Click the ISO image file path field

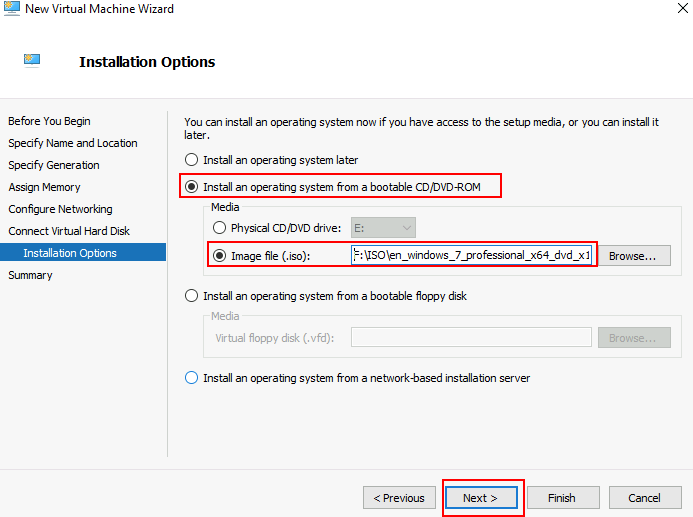pos(472,256)
